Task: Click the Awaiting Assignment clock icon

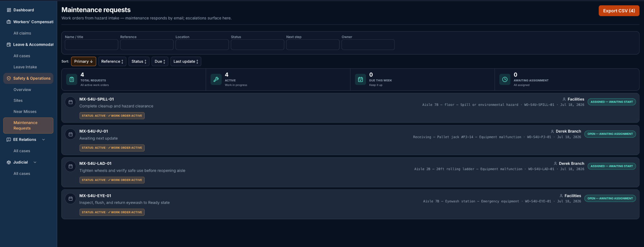Action: coord(505,79)
